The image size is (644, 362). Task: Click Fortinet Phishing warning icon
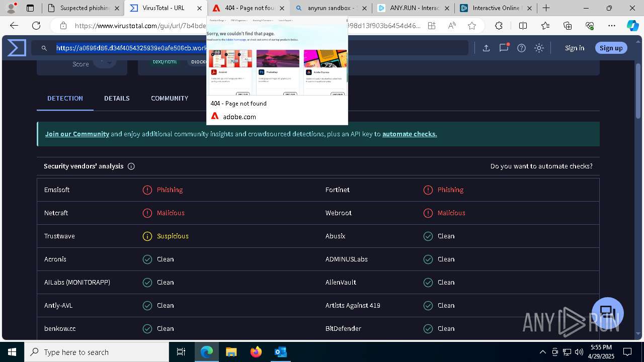pyautogui.click(x=428, y=190)
